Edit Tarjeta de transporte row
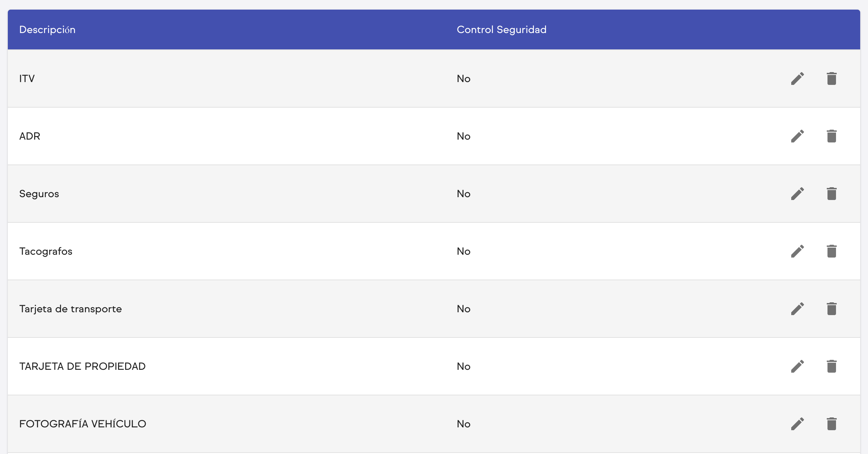 click(x=797, y=309)
